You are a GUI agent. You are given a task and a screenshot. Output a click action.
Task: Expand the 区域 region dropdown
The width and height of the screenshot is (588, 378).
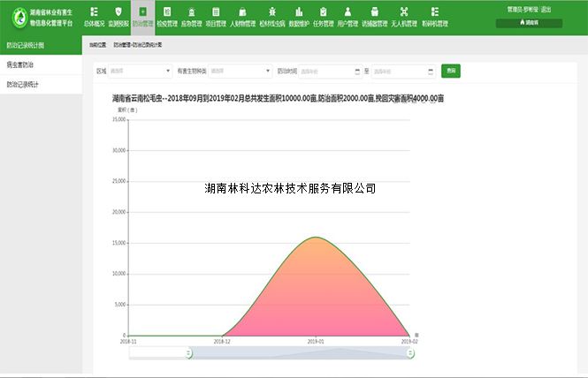point(140,71)
